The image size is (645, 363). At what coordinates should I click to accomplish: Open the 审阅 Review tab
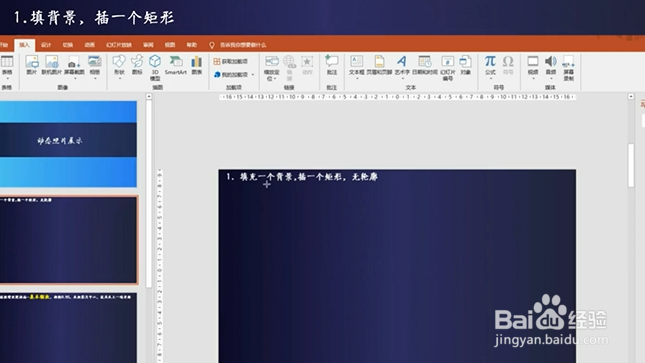[x=148, y=45]
